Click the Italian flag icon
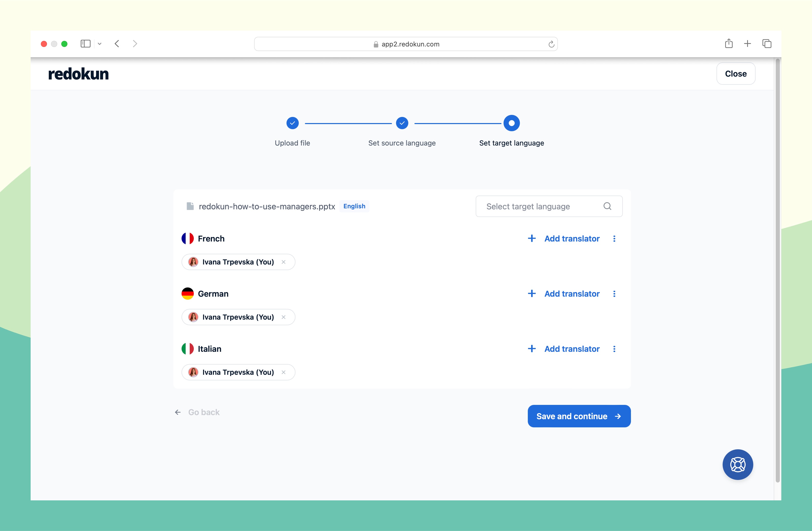 187,348
